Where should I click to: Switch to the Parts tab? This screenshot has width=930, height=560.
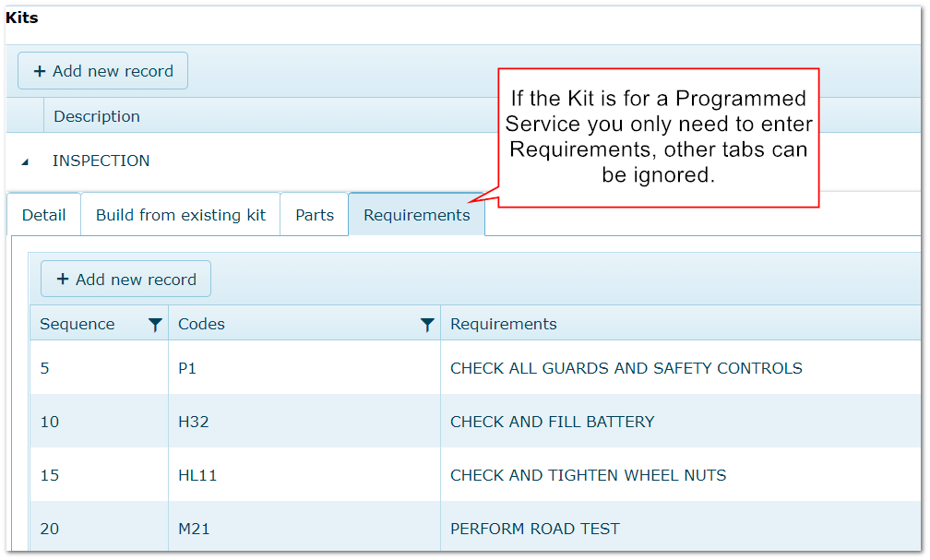[315, 215]
